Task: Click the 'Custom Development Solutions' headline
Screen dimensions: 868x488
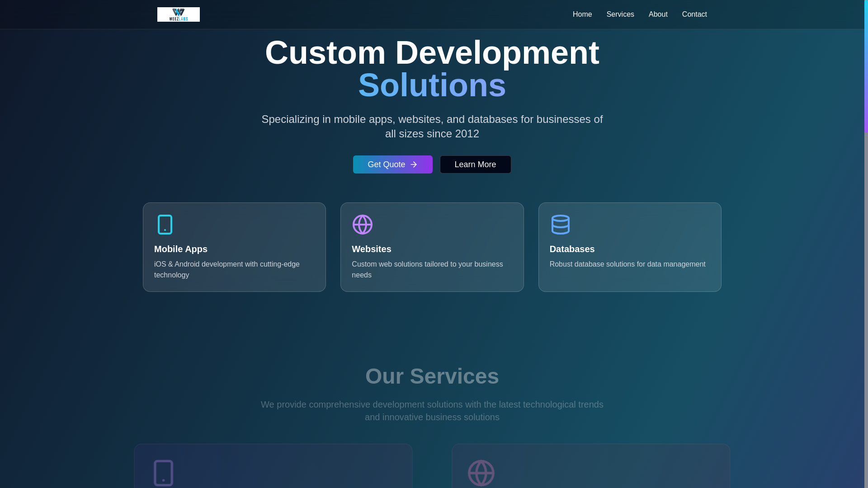Action: coord(432,69)
